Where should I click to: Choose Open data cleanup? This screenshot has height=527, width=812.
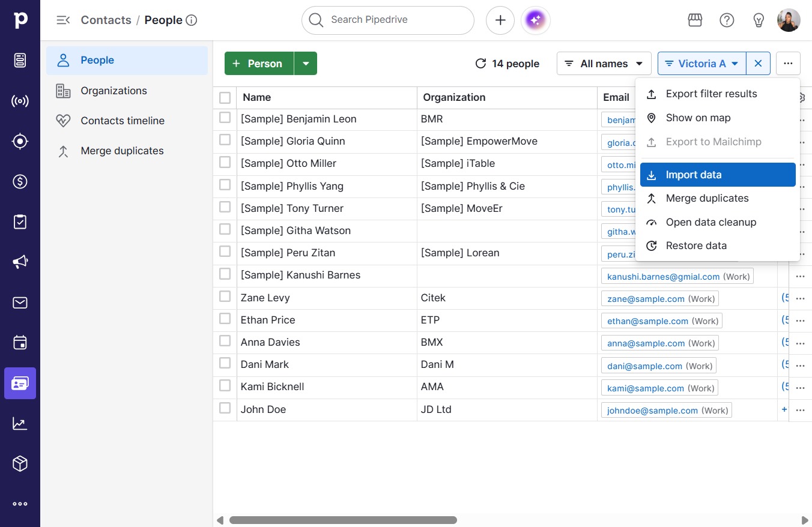(x=718, y=222)
